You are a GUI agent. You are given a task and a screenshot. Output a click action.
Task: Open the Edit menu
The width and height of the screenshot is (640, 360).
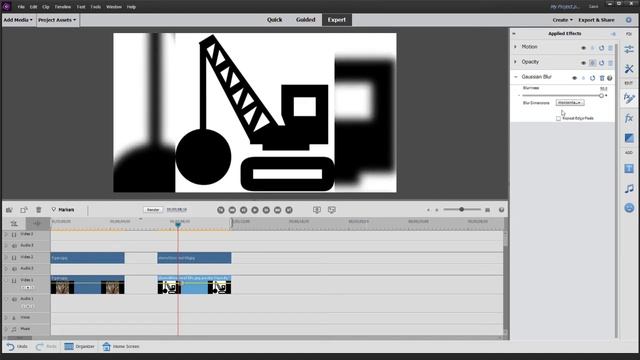point(33,7)
